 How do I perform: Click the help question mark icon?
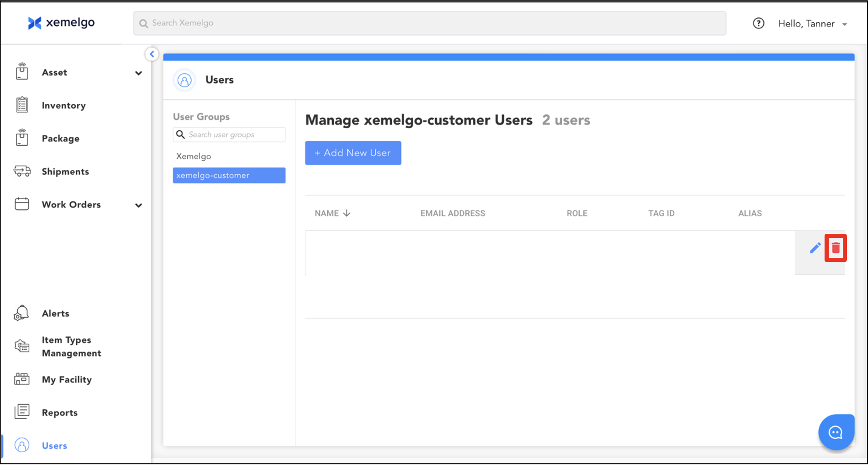[758, 24]
